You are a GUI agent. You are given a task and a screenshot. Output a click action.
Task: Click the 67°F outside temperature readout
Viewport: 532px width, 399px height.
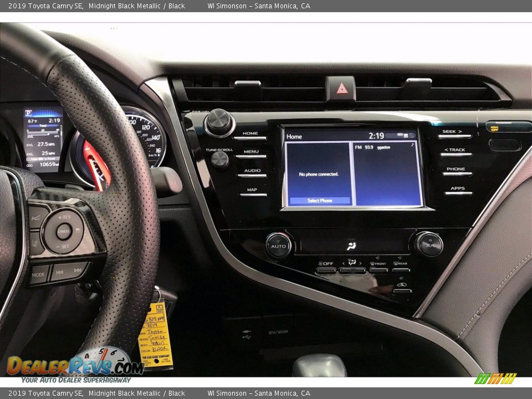[33, 121]
